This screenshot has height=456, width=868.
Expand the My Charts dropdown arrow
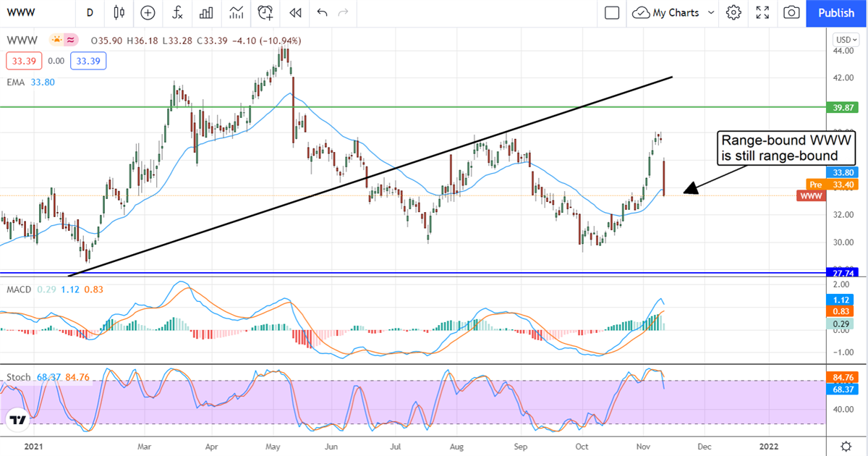[x=710, y=12]
